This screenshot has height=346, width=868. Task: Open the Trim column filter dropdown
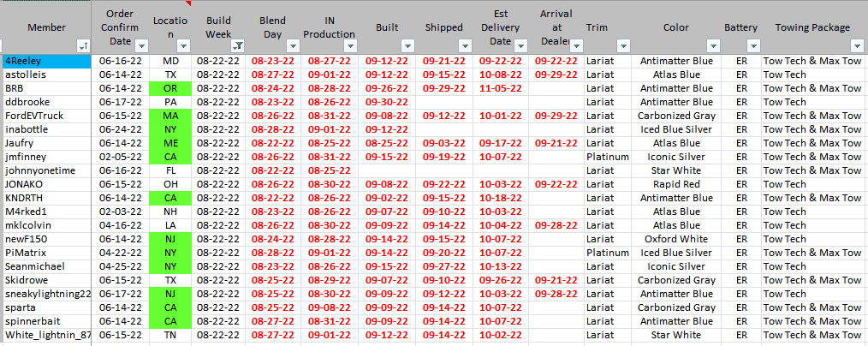pyautogui.click(x=623, y=45)
